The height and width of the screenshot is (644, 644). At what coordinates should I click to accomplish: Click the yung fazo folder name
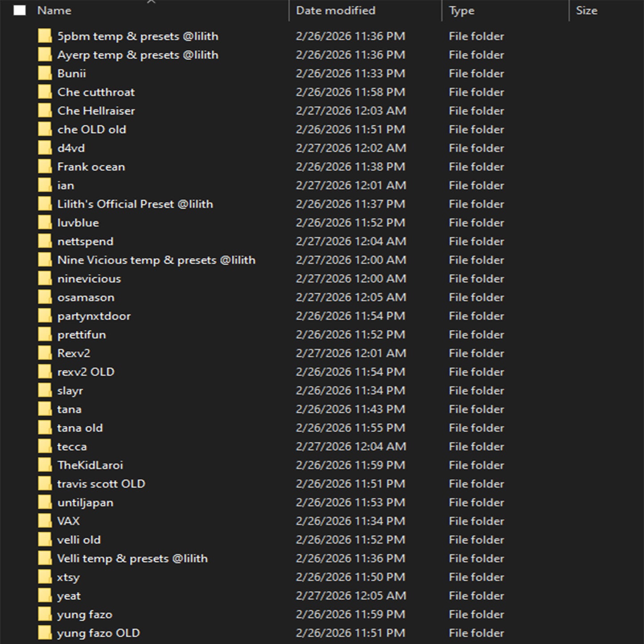(x=85, y=615)
